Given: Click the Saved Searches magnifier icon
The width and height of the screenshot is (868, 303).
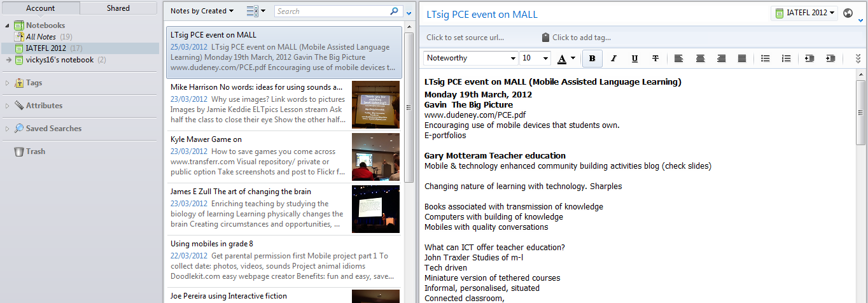Looking at the screenshot, I should coord(19,129).
